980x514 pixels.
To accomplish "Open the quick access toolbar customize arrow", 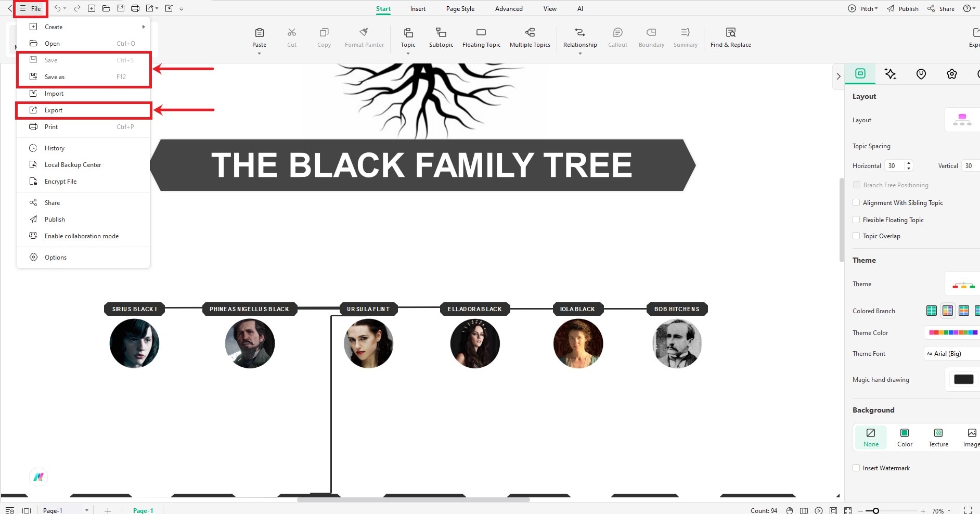I will 181,8.
